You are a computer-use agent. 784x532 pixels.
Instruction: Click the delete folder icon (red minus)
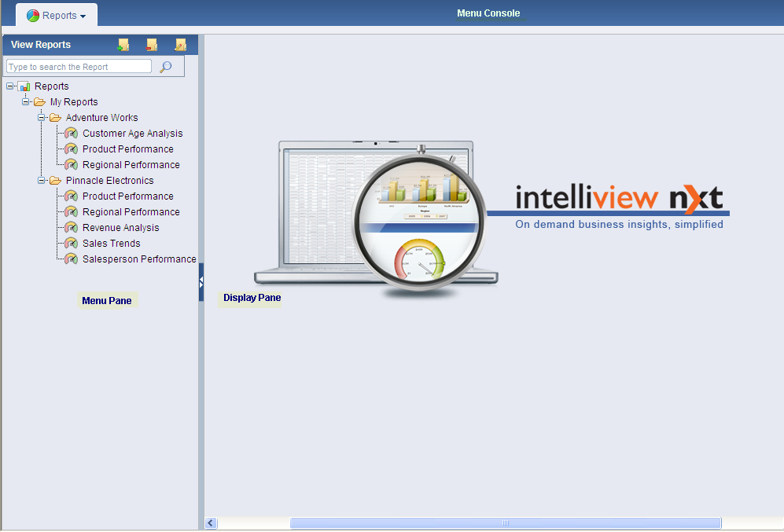pyautogui.click(x=152, y=45)
